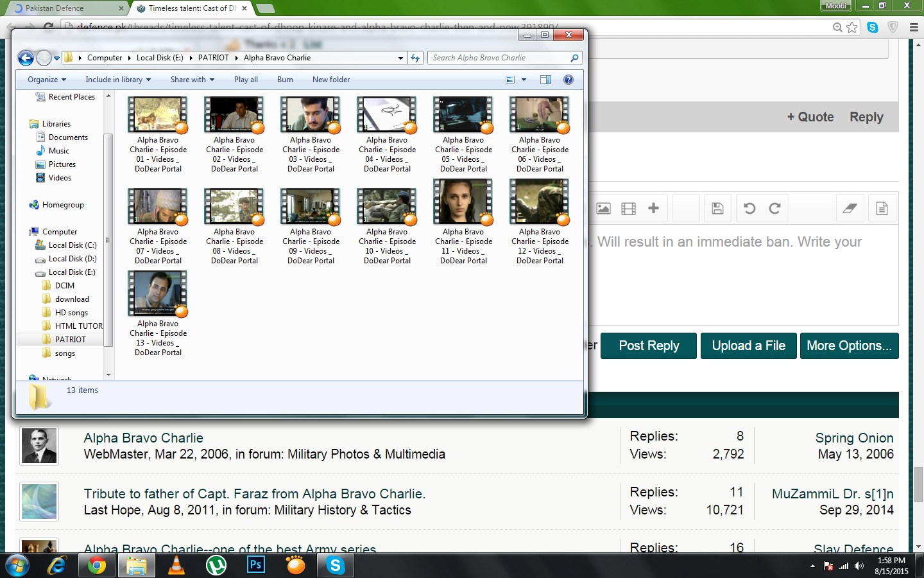Screen dimensions: 924x578
Task: Click the Explorer Back navigation arrow
Action: [x=26, y=58]
